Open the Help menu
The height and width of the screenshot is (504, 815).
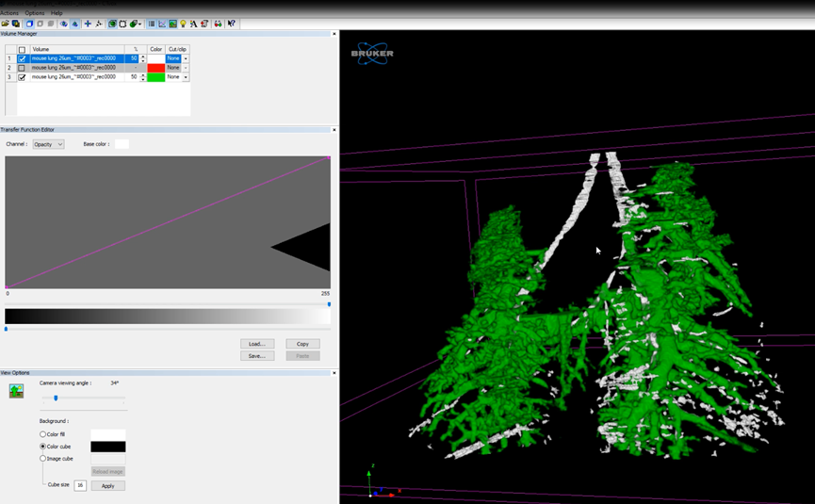pyautogui.click(x=57, y=13)
